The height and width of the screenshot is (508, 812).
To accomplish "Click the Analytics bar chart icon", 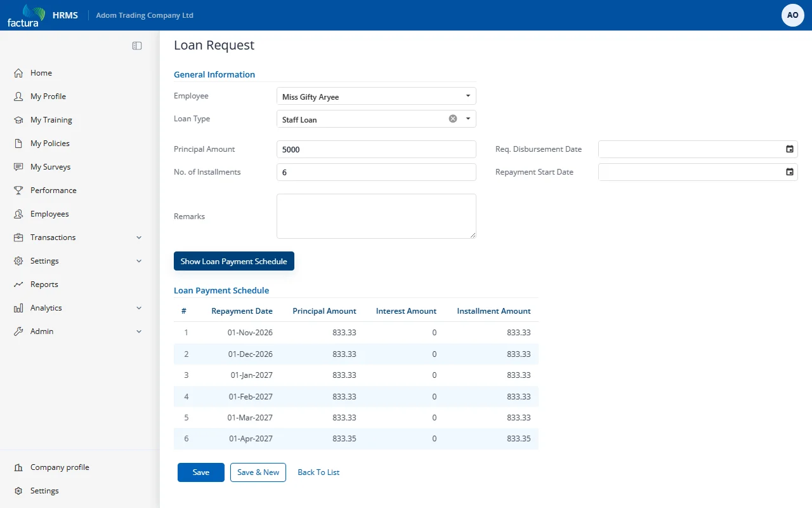I will pos(18,308).
